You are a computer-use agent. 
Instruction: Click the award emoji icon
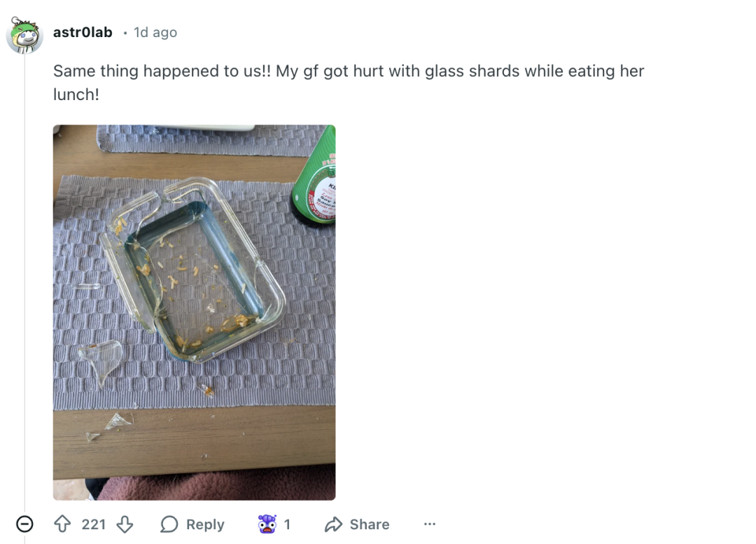(267, 524)
